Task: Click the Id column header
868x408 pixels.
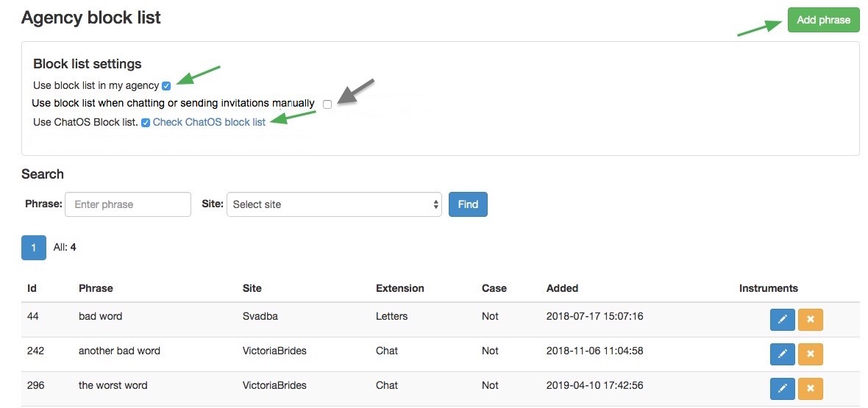Action: tap(32, 288)
